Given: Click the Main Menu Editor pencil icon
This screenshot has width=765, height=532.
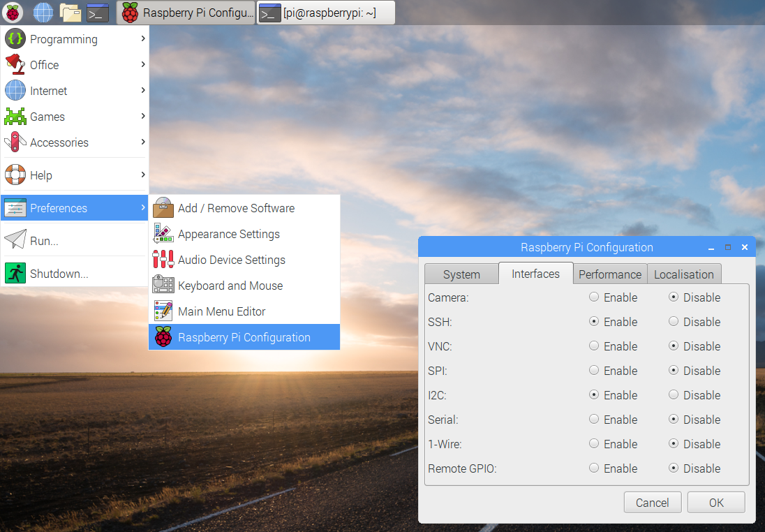Looking at the screenshot, I should 163,311.
